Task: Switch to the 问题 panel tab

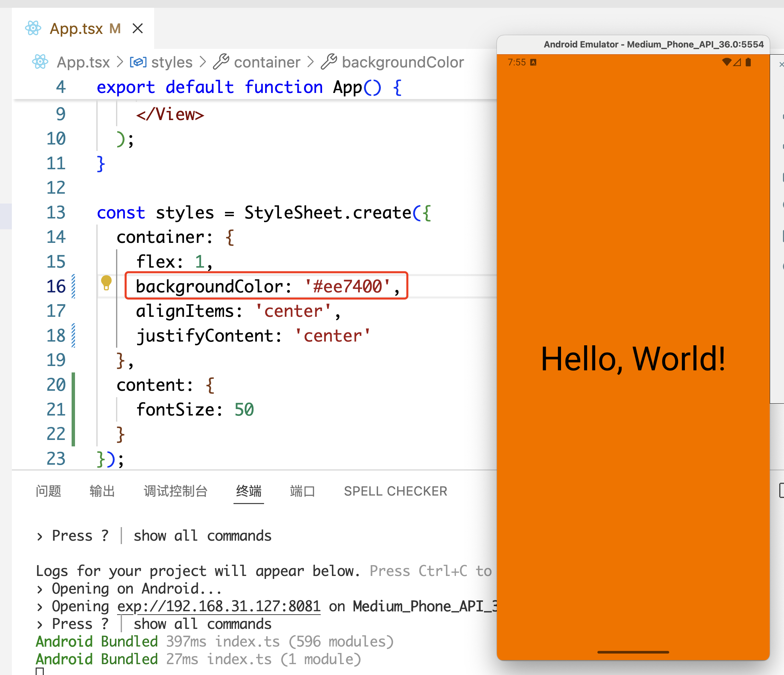Action: 49,491
